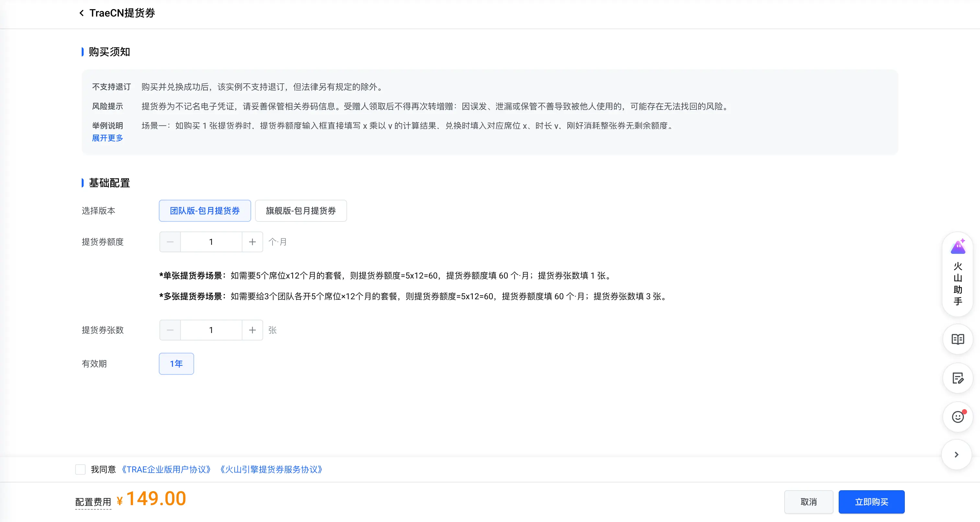
Task: Increase 提货券额度 with plus button
Action: (252, 242)
